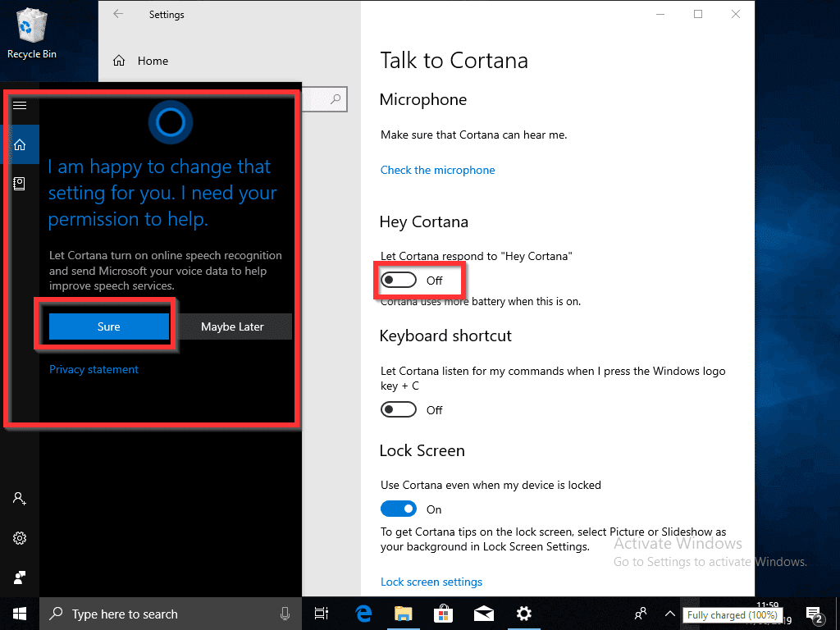Open Task View from the taskbar
Viewport: 840px width, 630px height.
(321, 614)
